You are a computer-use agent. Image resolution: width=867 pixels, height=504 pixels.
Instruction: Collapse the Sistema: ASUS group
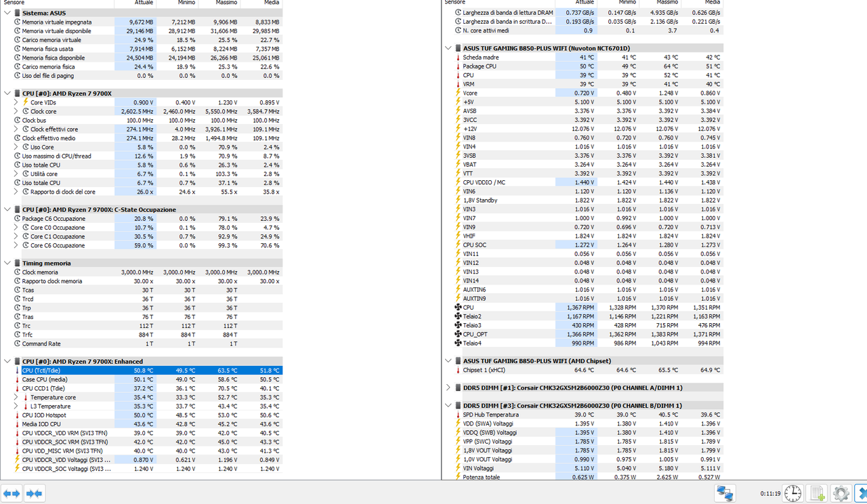(x=7, y=13)
